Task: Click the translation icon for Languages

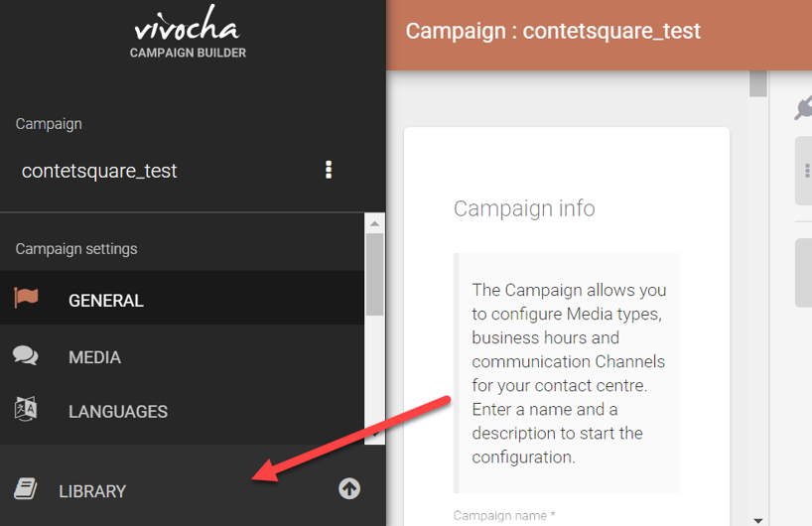Action: 26,409
